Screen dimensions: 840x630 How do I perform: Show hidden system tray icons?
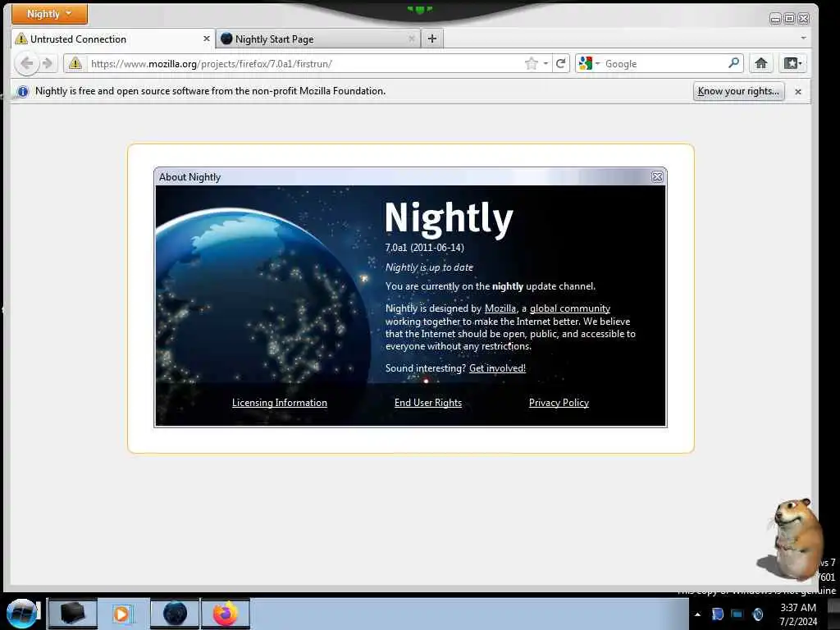(x=697, y=614)
